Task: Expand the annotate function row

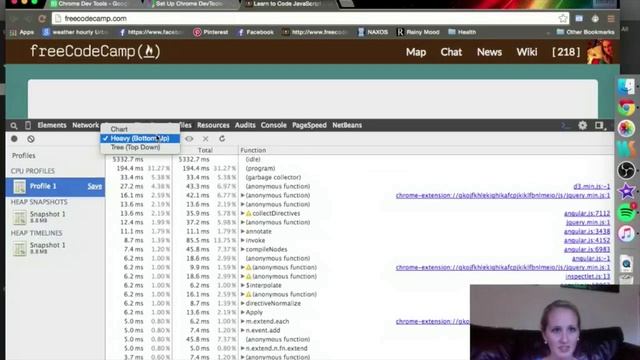Action: [242, 231]
